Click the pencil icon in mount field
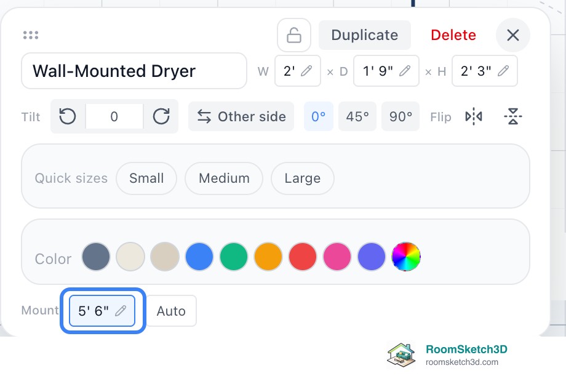The height and width of the screenshot is (392, 566). tap(121, 311)
